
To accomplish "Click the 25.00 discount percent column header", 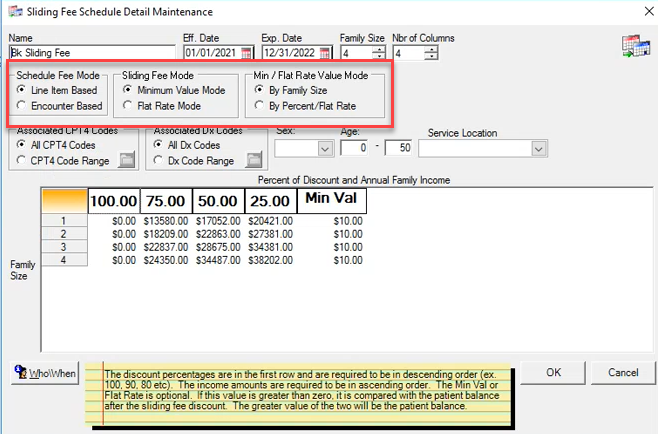I will pyautogui.click(x=270, y=201).
